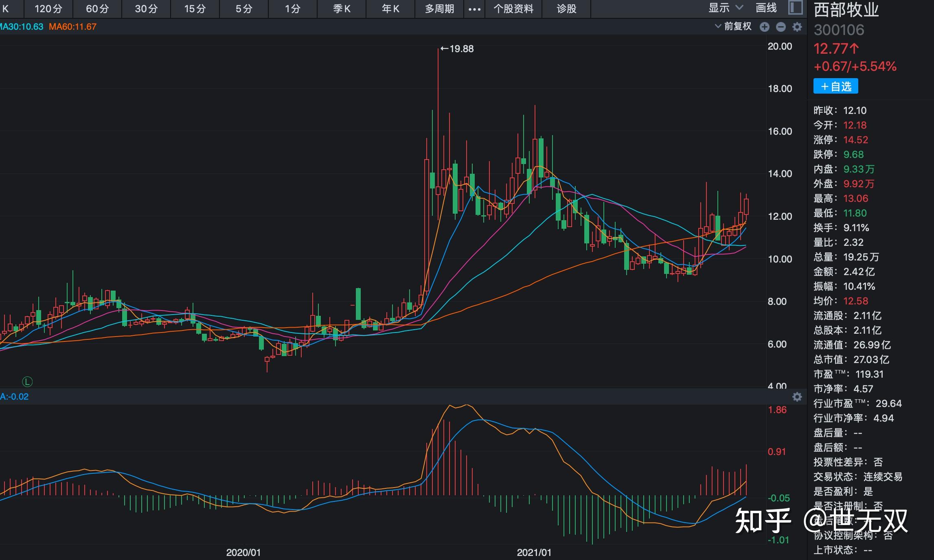Click 金额 value 2.42亿
The width and height of the screenshot is (934, 560).
[859, 271]
